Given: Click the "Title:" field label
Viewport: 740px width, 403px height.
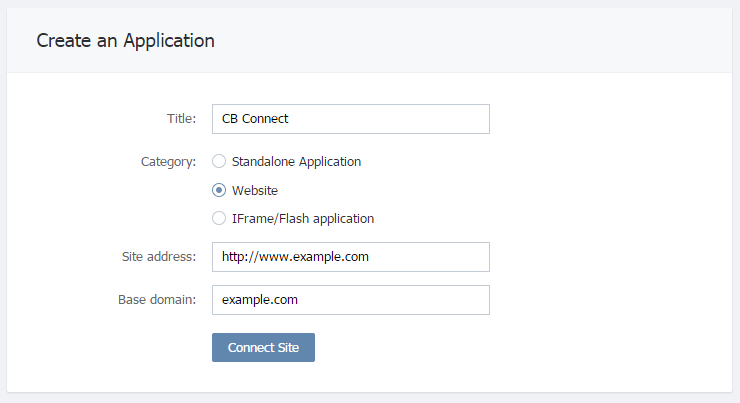Looking at the screenshot, I should [181, 118].
